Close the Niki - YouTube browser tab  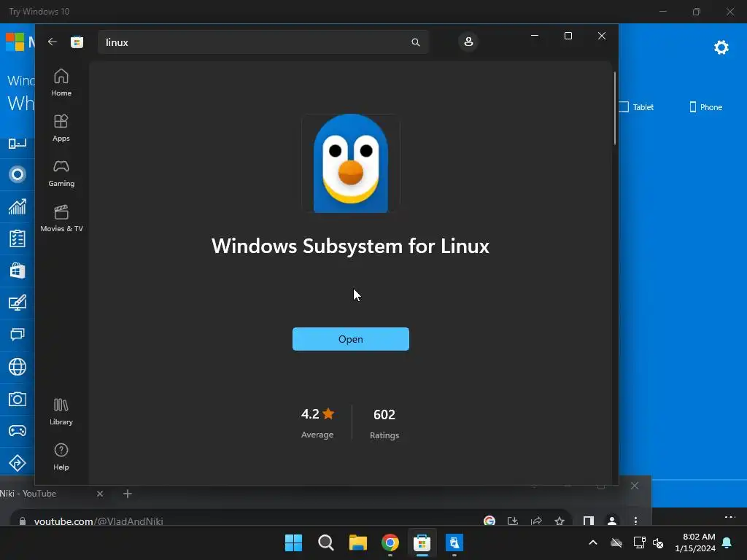100,494
